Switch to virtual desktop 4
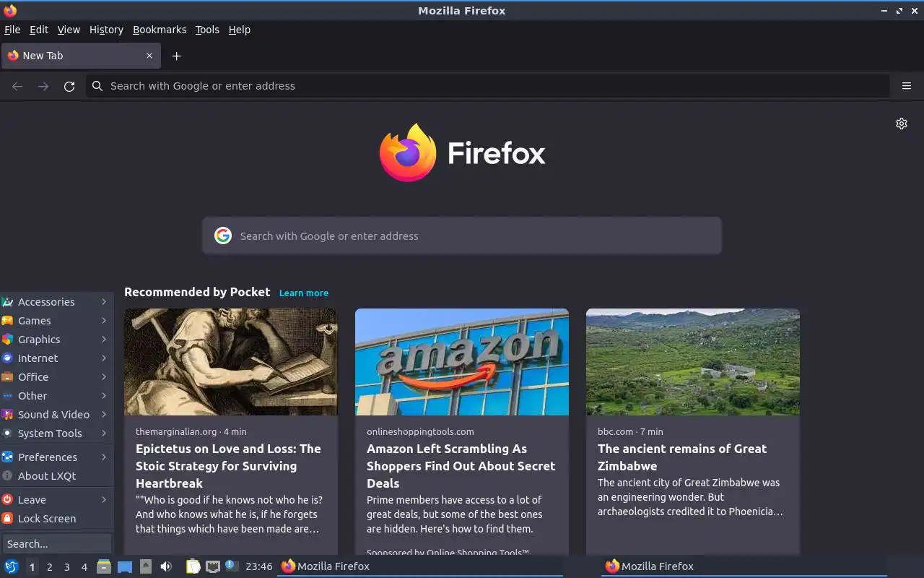Screen dimensions: 924x578 (84, 567)
